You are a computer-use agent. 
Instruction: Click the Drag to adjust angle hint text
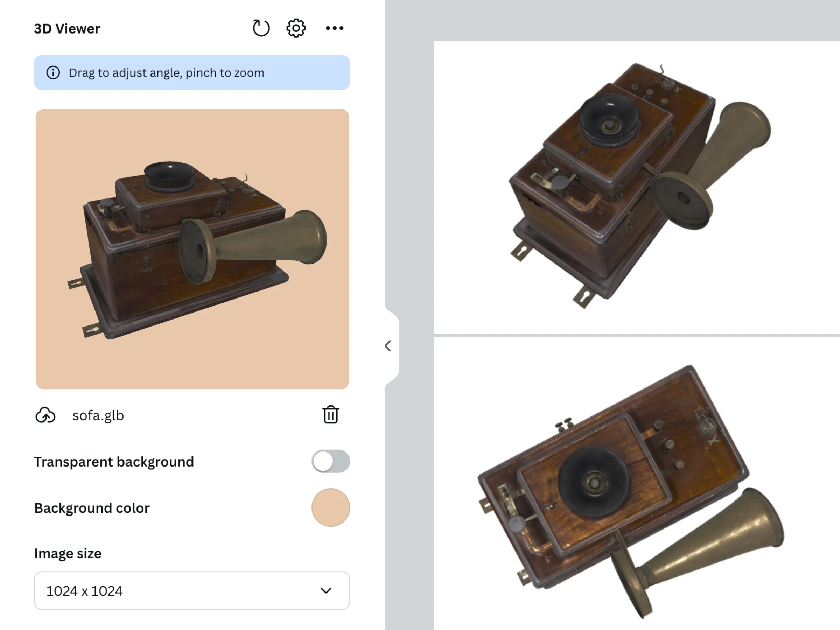pos(166,72)
